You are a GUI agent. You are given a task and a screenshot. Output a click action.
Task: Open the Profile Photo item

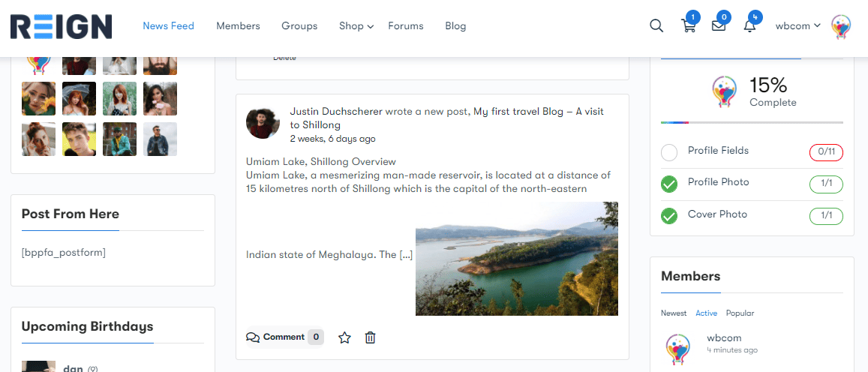click(718, 182)
